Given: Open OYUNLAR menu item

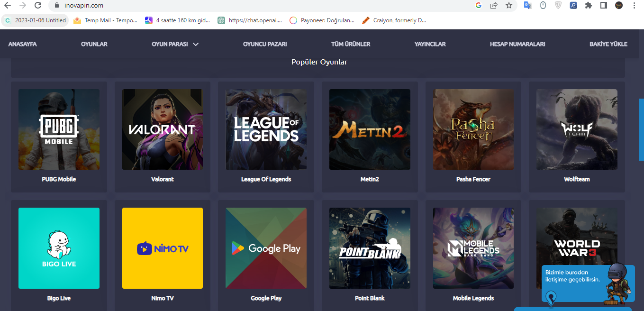Looking at the screenshot, I should click(94, 44).
